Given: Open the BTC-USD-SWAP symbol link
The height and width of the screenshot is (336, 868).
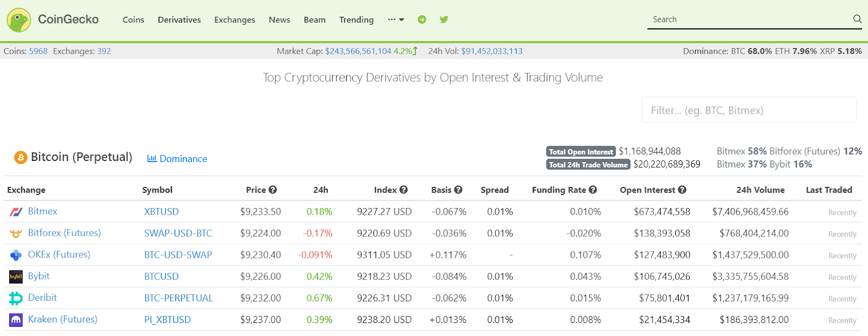Looking at the screenshot, I should 178,255.
